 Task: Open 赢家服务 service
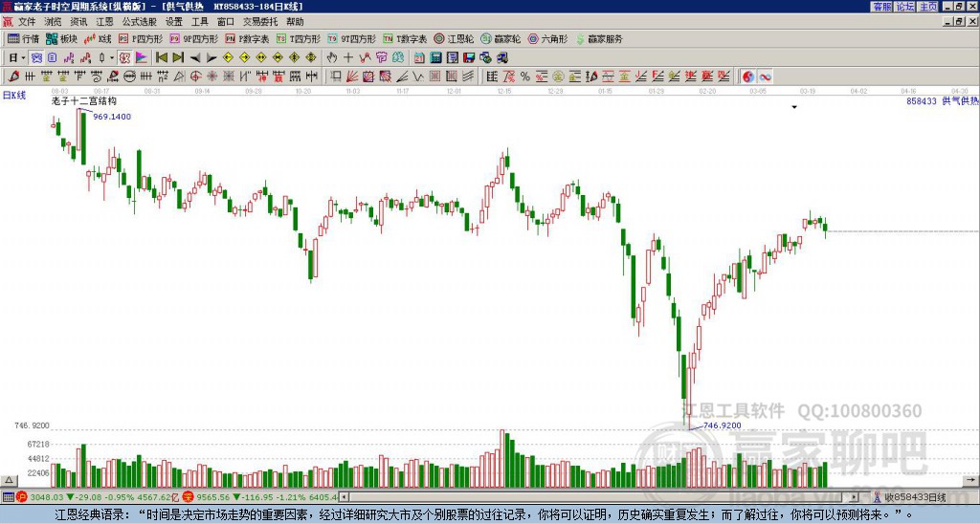[599, 38]
